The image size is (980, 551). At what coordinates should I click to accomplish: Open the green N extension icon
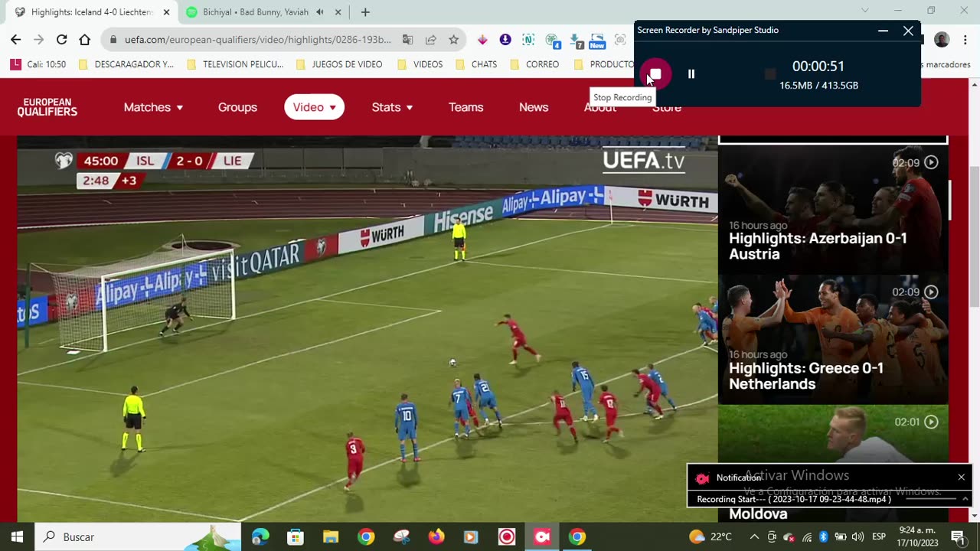tap(528, 40)
